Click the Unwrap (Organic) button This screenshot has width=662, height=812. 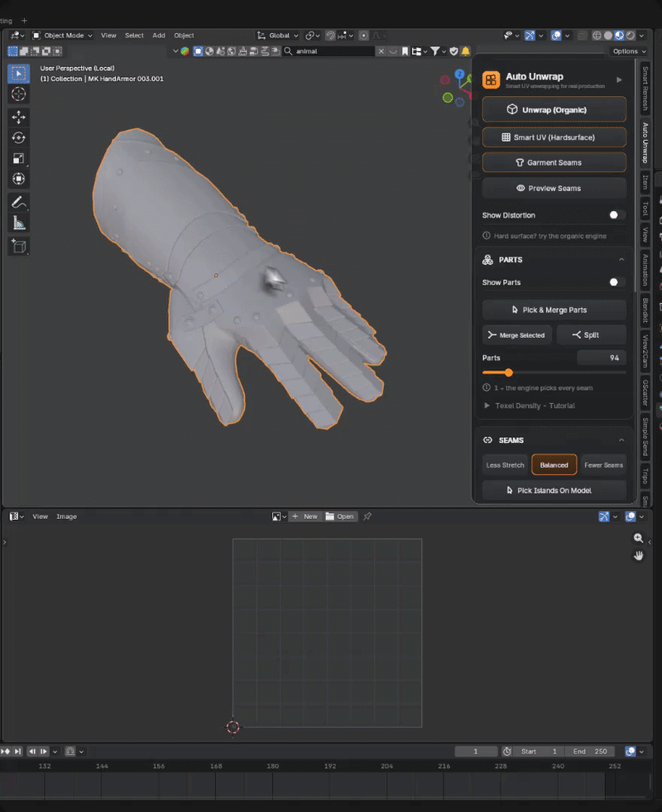tap(554, 110)
